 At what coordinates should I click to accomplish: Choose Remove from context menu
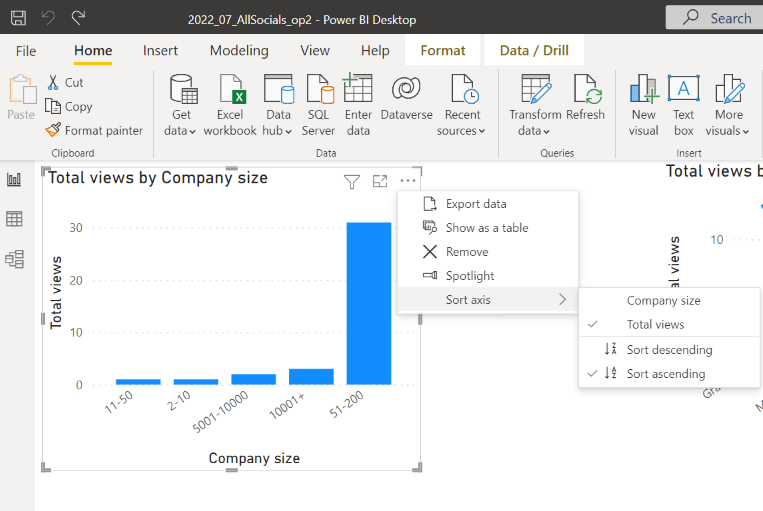coord(488,252)
